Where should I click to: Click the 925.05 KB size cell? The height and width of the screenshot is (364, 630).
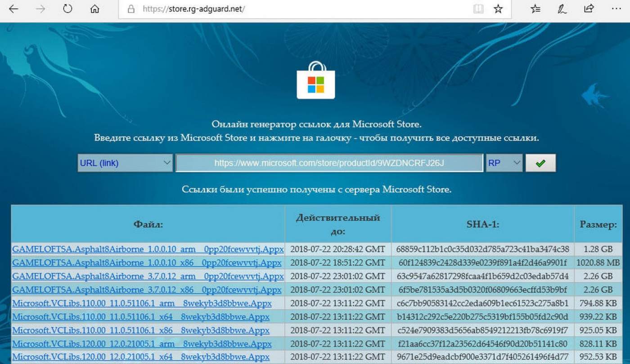coord(598,330)
